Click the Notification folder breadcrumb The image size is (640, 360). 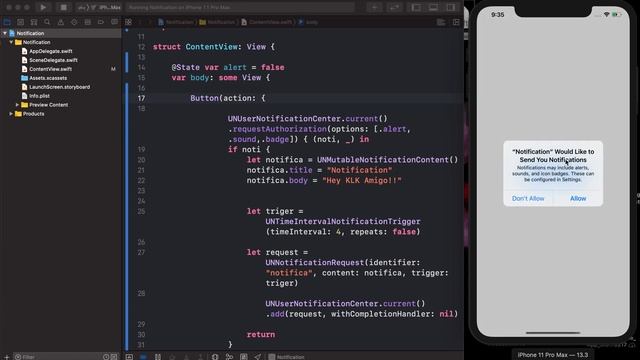217,22
